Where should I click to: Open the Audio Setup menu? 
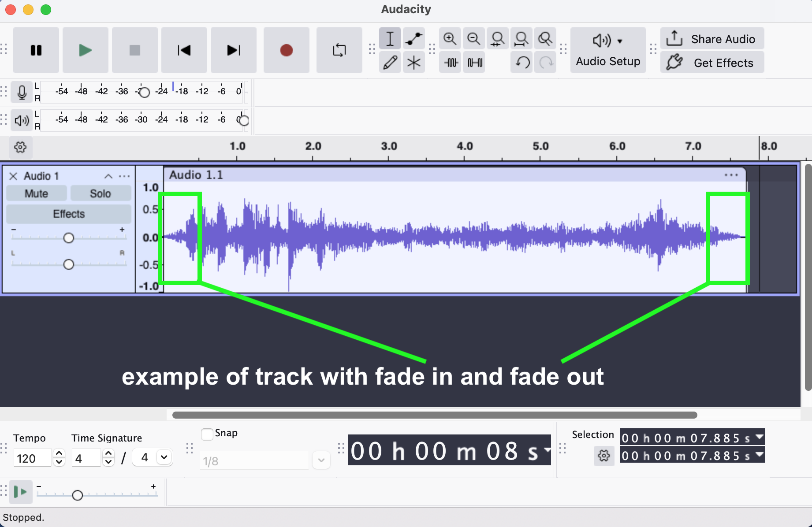(x=608, y=50)
